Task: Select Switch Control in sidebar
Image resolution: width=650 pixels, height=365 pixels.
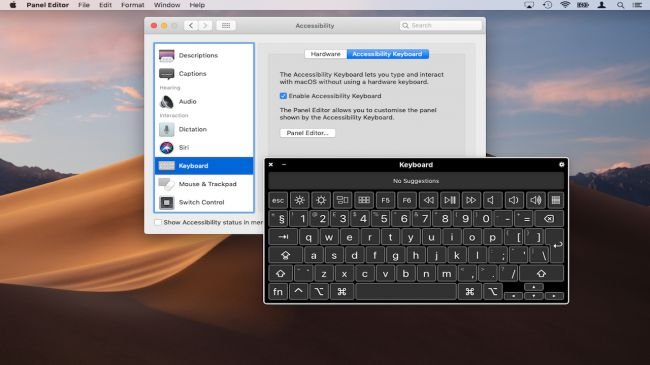Action: point(204,202)
